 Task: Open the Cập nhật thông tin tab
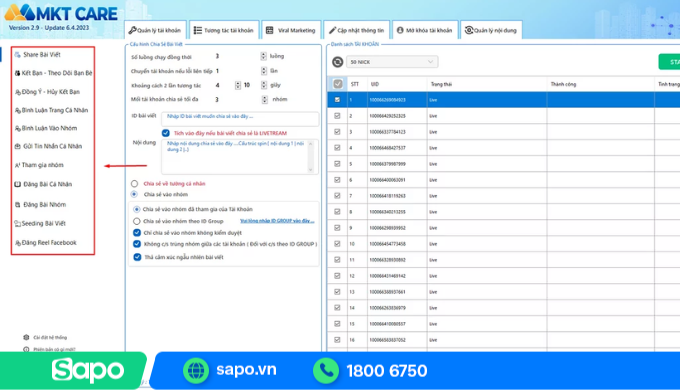coord(356,30)
